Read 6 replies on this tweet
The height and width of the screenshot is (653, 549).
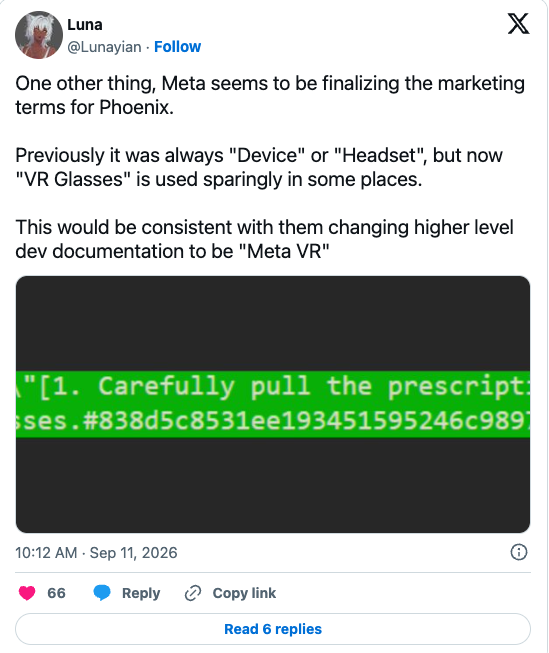click(x=273, y=629)
